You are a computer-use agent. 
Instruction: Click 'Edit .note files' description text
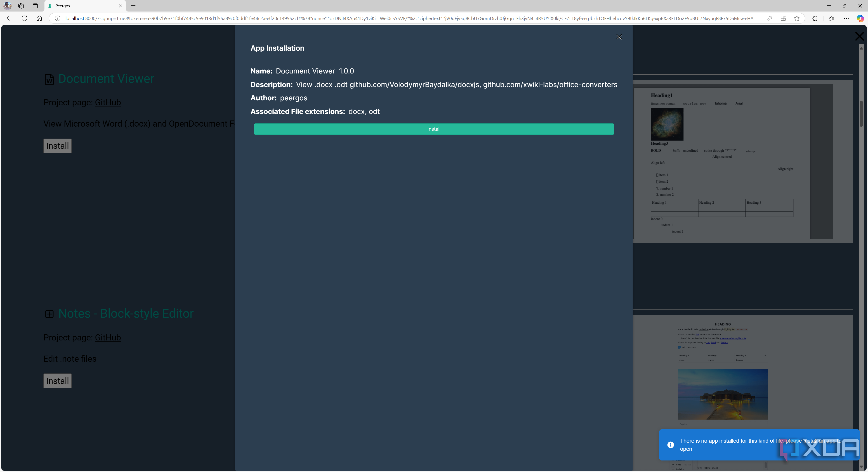pos(70,359)
